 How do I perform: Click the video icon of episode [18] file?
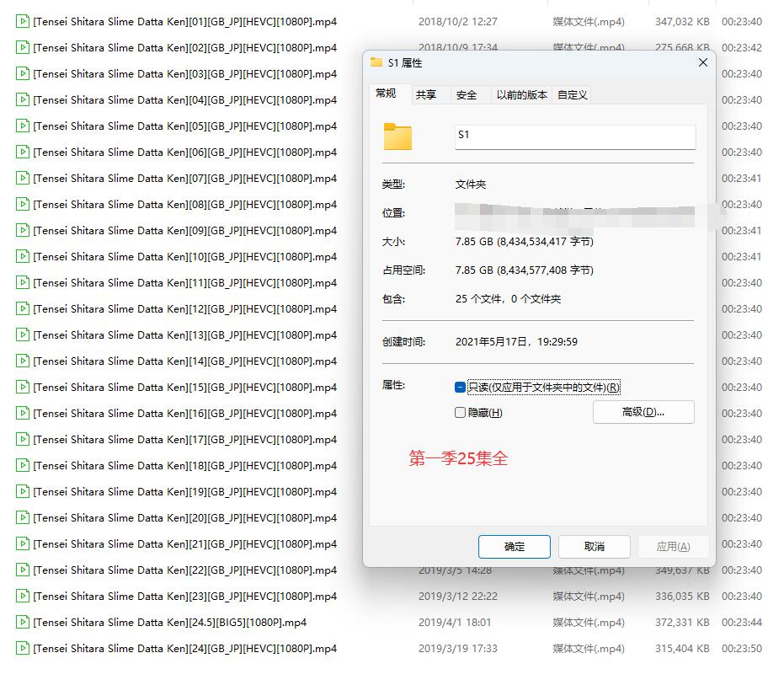click(x=23, y=466)
